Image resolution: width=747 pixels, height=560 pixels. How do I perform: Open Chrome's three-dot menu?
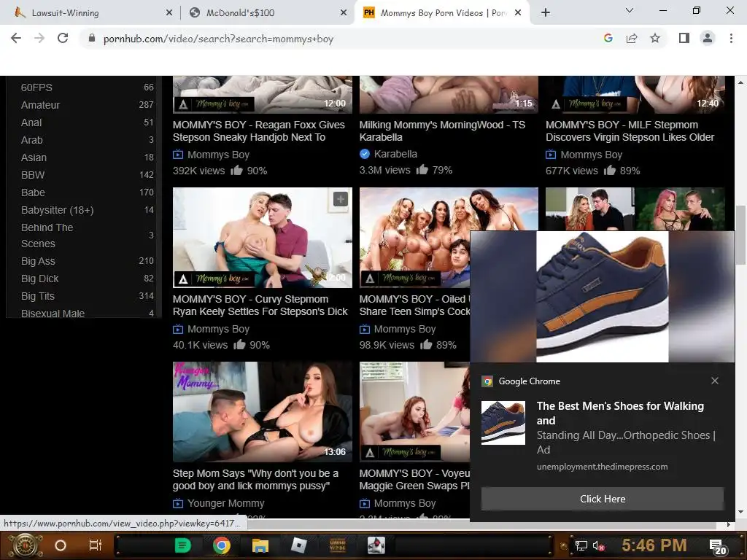point(731,39)
